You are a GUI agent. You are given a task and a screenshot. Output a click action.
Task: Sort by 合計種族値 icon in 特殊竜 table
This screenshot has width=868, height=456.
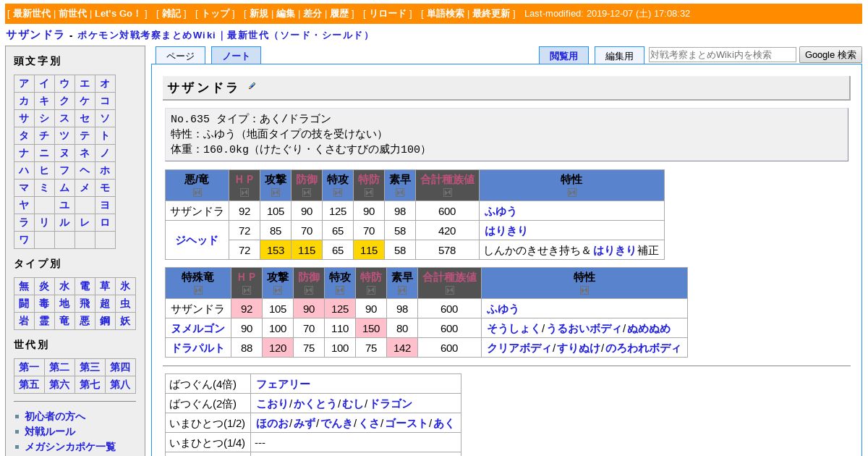[x=449, y=290]
